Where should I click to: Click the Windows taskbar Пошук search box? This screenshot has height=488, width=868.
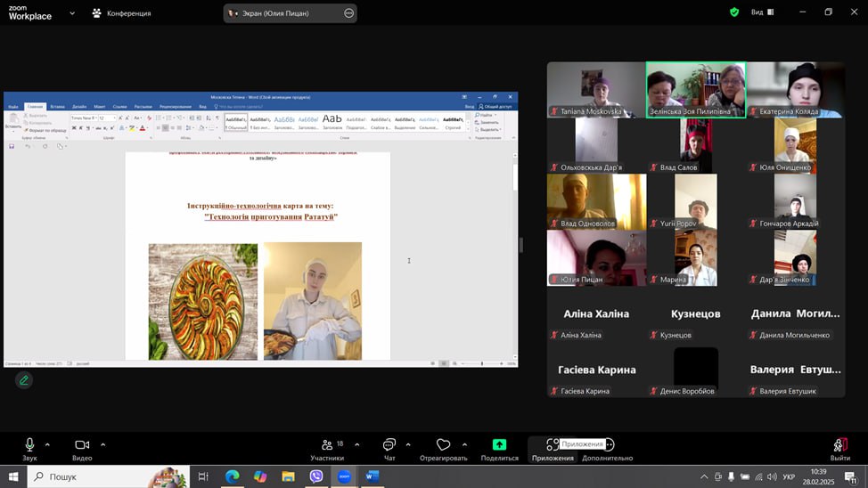point(109,476)
